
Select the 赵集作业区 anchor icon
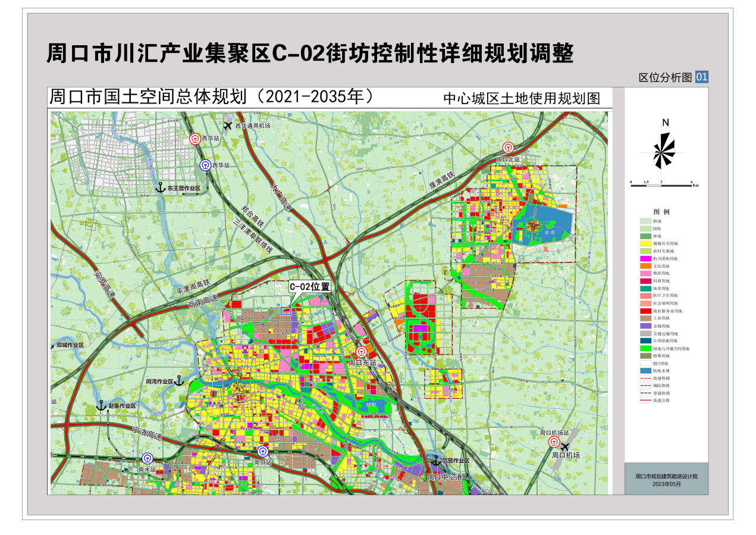tap(101, 405)
